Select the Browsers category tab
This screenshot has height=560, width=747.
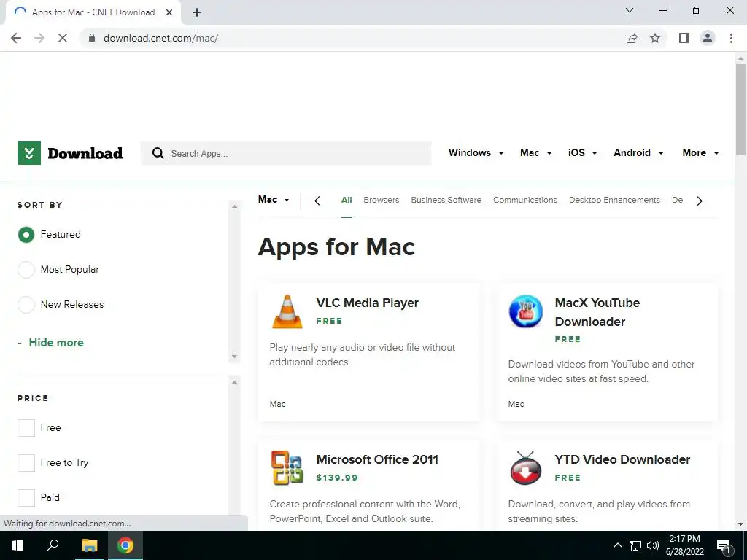[x=381, y=200]
